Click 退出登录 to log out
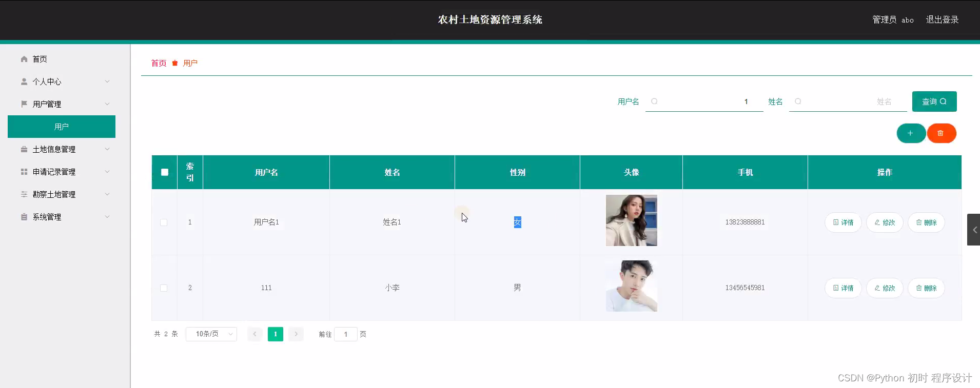980x388 pixels. (x=942, y=19)
